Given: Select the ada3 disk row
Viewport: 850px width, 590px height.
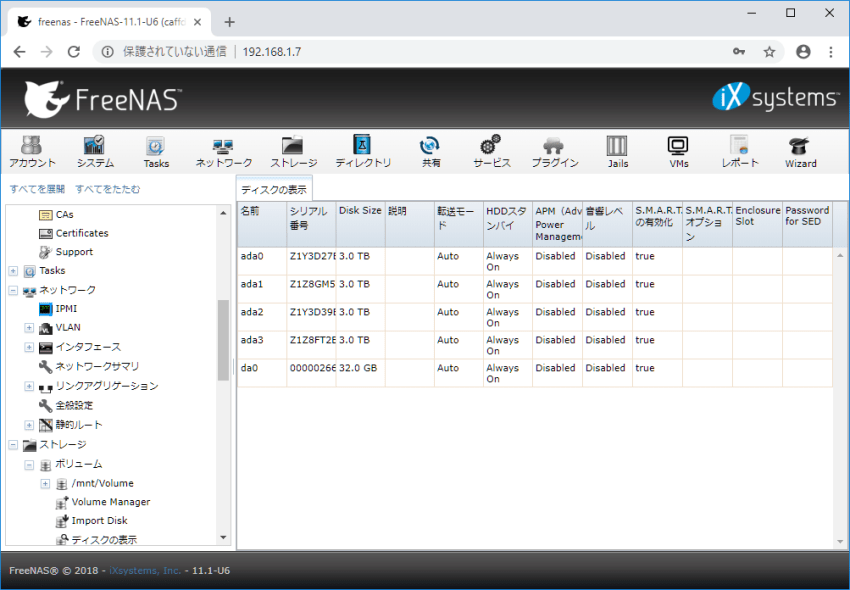Looking at the screenshot, I should click(535, 345).
